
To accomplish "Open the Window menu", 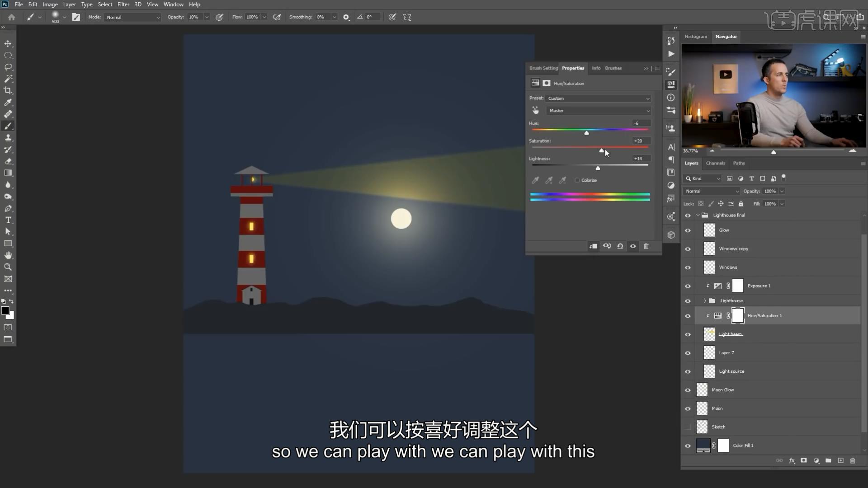I will point(173,5).
